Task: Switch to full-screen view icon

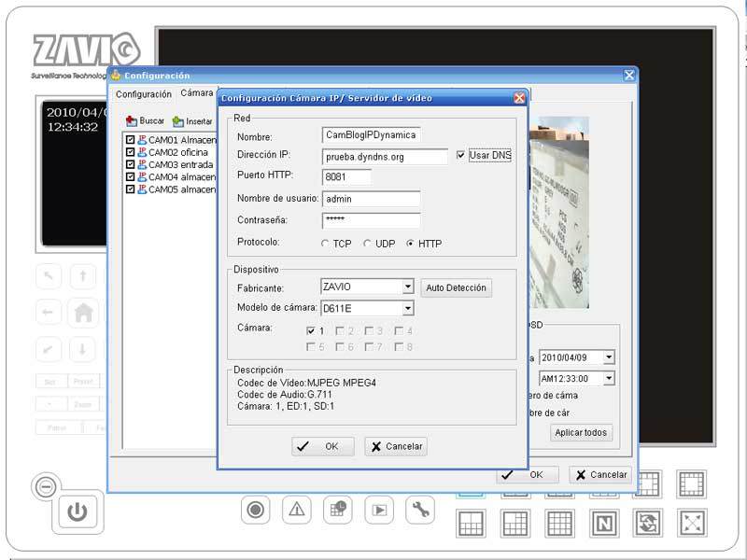Action: (x=692, y=524)
